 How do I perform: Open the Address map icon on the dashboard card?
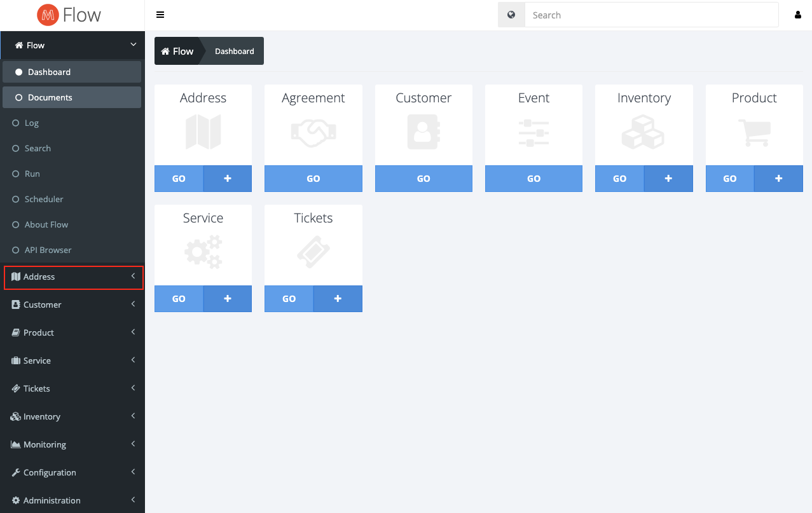(203, 133)
